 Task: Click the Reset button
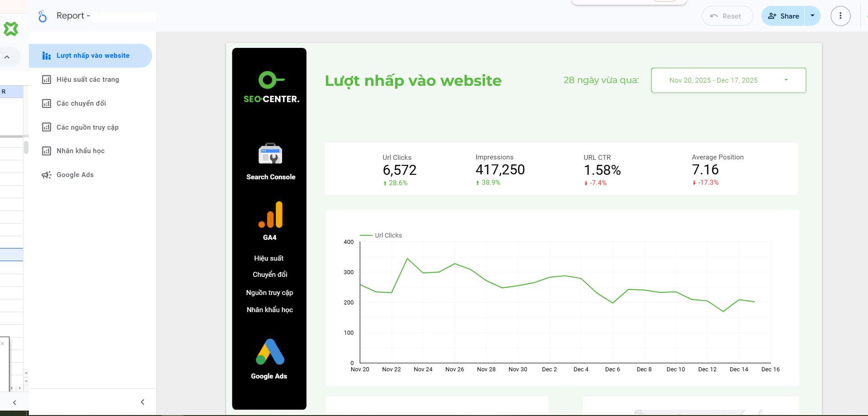pos(727,16)
